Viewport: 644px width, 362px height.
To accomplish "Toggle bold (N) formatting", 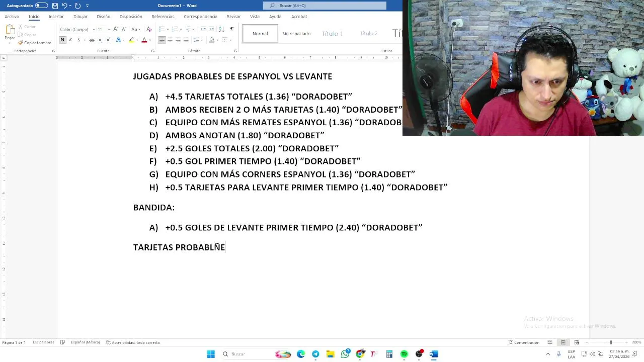I will coord(62,40).
